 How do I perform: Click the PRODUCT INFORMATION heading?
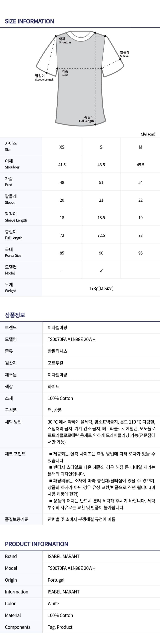(x=36, y=544)
